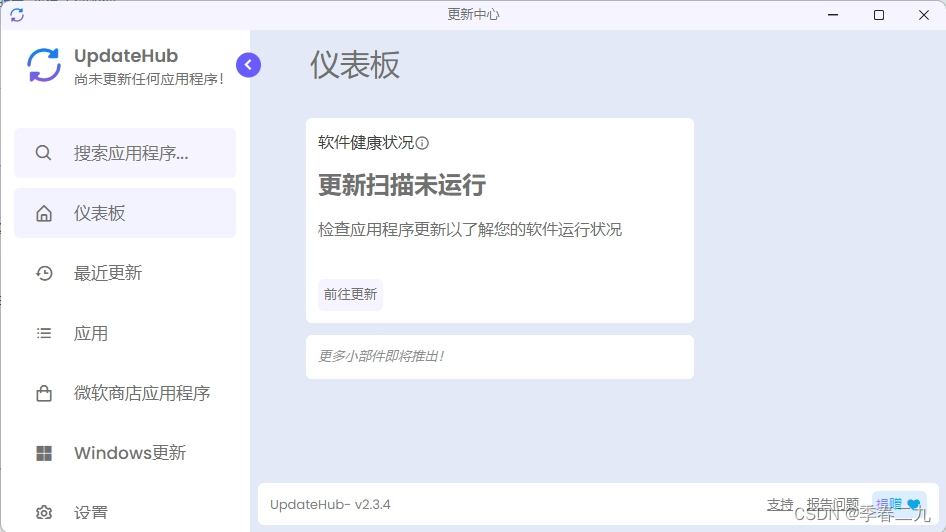The image size is (946, 532).
Task: Click the 尚未更新任何应用程序 subtitle
Action: tap(149, 79)
